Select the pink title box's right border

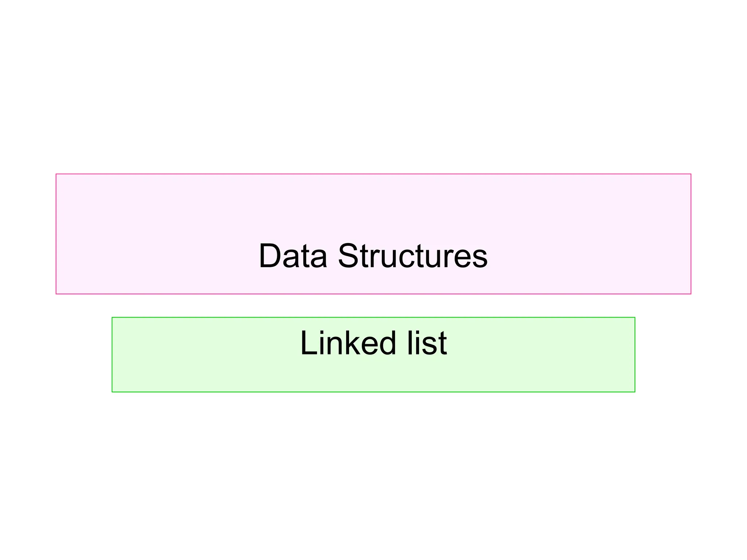pos(691,234)
